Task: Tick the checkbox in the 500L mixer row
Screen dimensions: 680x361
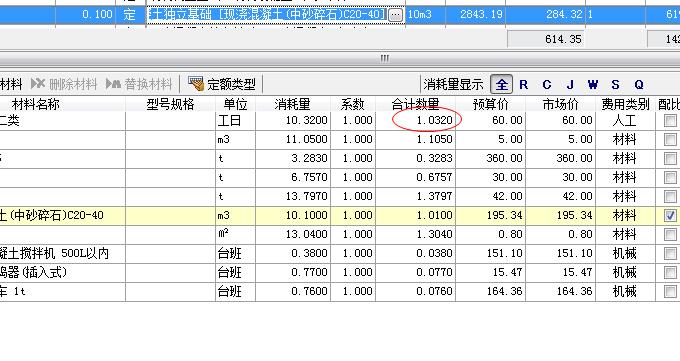Action: pos(670,253)
